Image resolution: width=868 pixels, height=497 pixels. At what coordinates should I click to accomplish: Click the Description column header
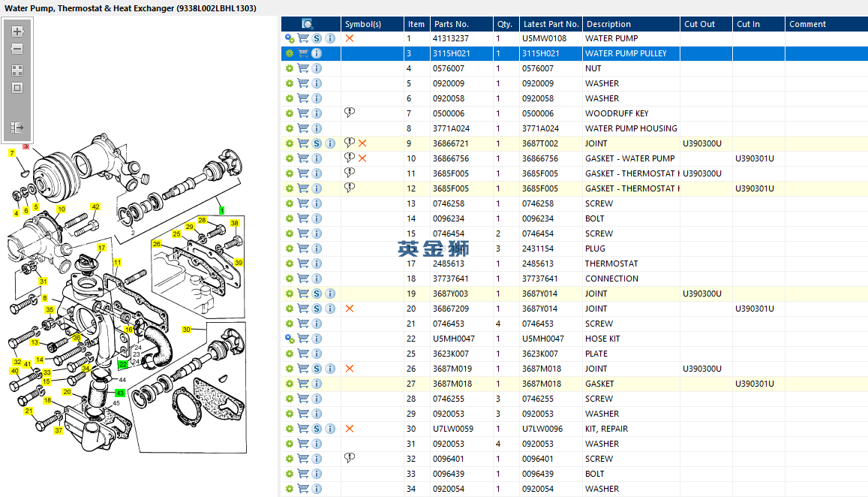pyautogui.click(x=608, y=24)
